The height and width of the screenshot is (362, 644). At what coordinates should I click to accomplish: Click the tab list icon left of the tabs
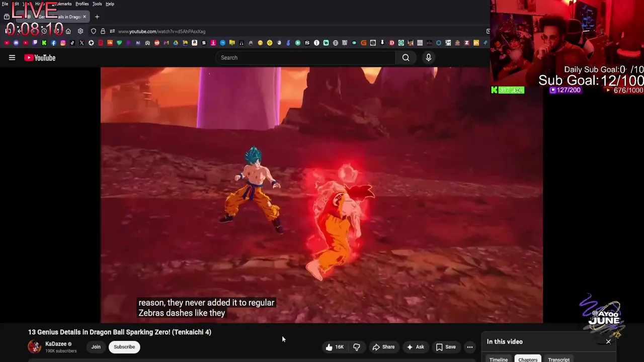click(7, 17)
